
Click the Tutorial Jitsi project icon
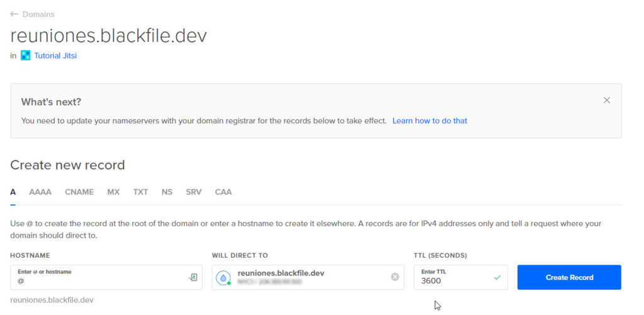point(25,55)
